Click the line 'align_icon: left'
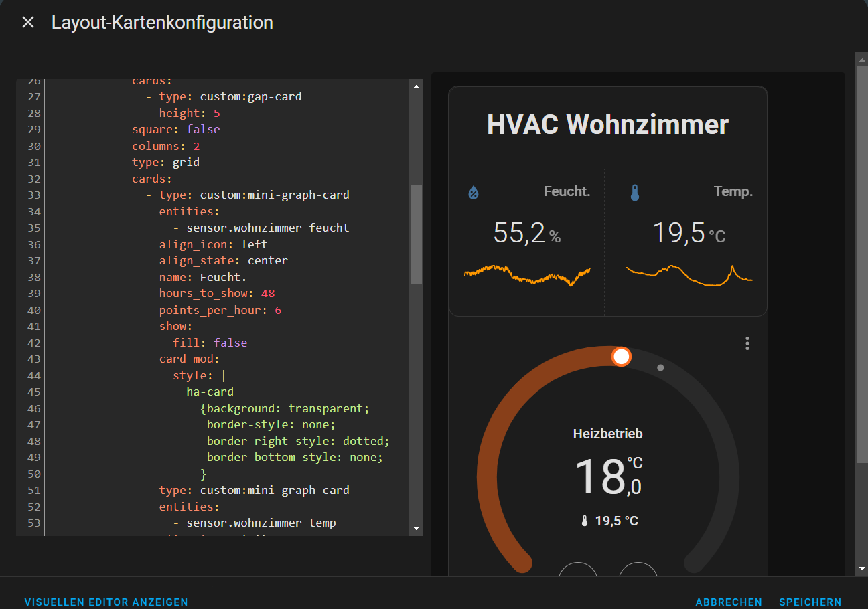 214,244
